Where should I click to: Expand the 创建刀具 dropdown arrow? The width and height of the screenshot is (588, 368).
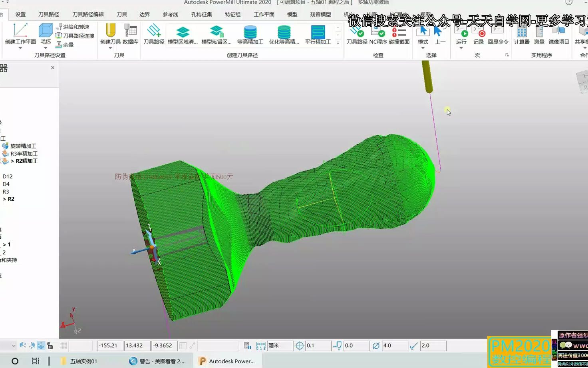[110, 48]
